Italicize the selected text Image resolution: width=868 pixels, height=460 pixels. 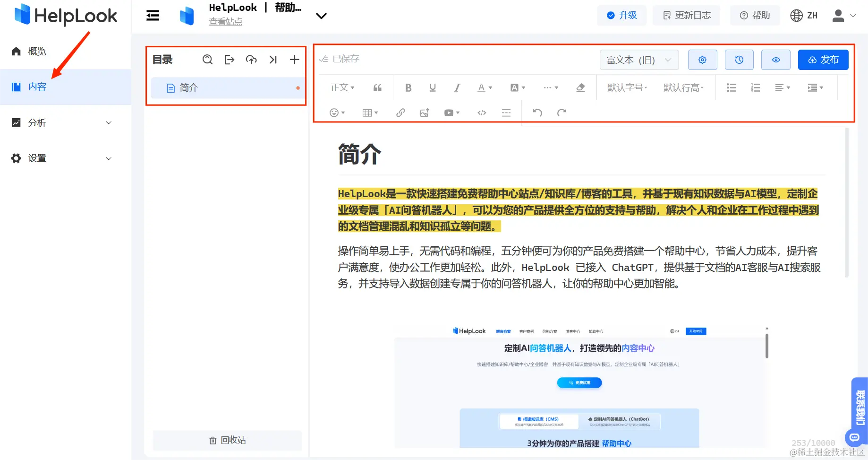pos(457,87)
